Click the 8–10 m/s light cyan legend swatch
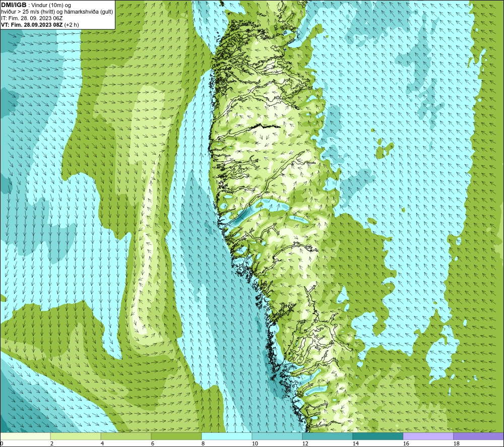Screen dimensions: 504x447 pyautogui.click(x=227, y=436)
